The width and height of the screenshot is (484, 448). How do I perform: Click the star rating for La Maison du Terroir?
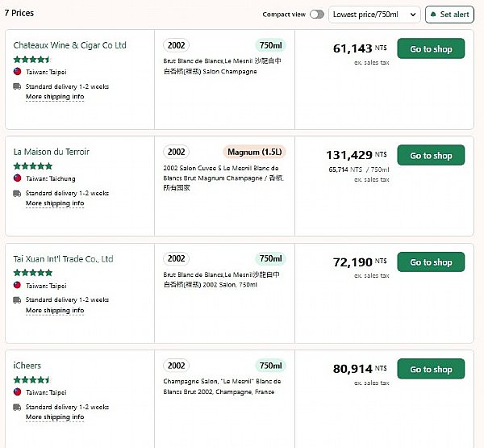click(33, 166)
